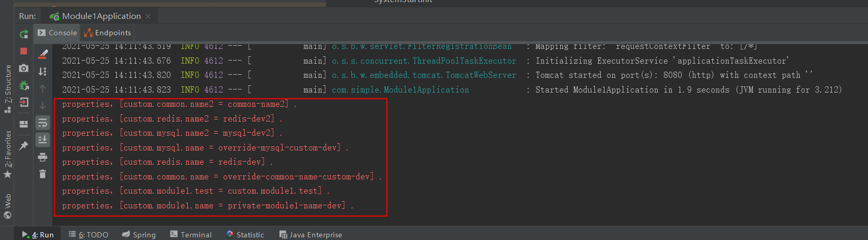Image resolution: width=868 pixels, height=240 pixels.
Task: Toggle soft-wrap in the console
Action: (x=43, y=123)
